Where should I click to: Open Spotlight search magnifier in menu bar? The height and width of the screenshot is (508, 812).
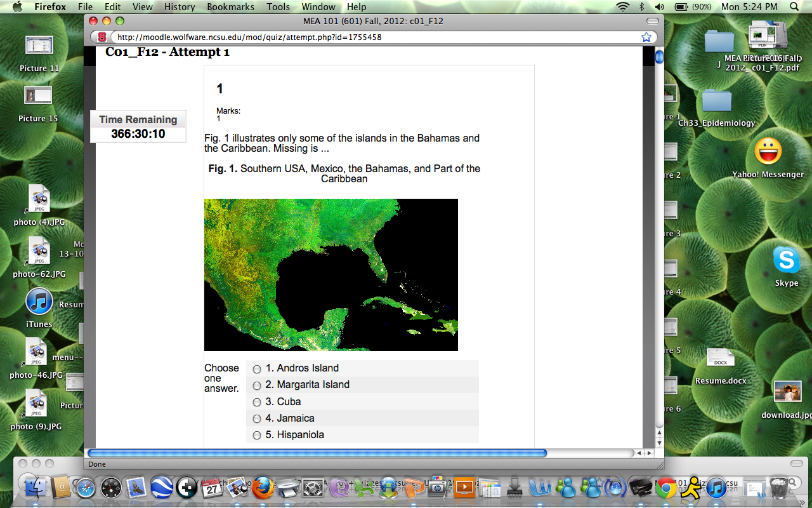[794, 6]
